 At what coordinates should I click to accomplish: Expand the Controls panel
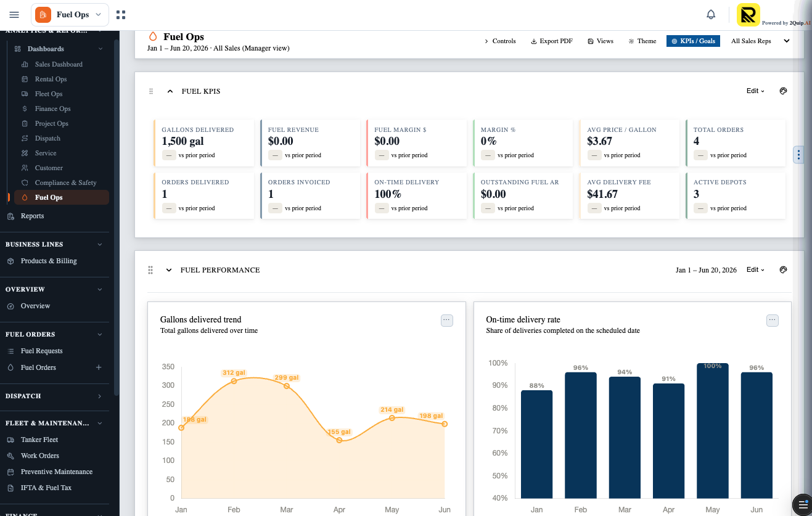[499, 41]
